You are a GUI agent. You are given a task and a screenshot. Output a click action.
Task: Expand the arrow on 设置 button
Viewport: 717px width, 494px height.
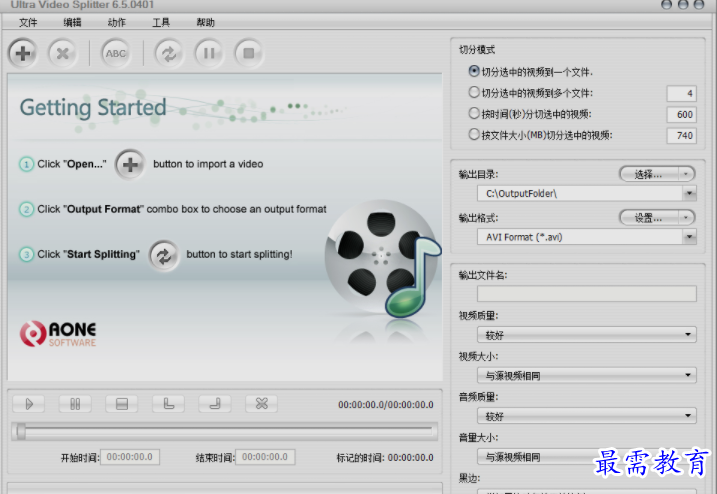tap(685, 218)
